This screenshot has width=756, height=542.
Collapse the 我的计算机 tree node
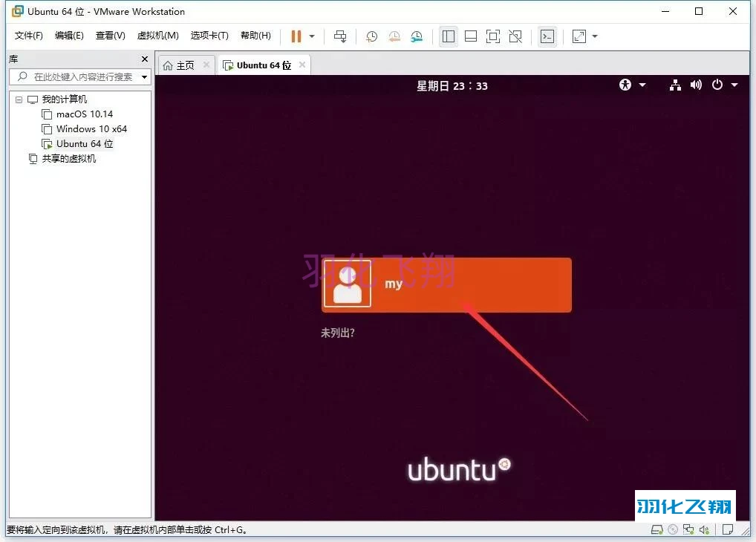click(19, 99)
